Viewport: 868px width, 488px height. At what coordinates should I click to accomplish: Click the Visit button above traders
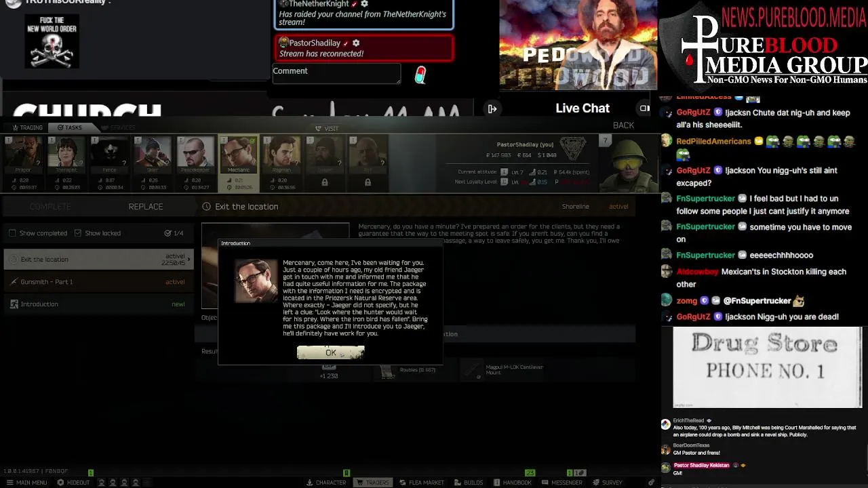tap(327, 128)
